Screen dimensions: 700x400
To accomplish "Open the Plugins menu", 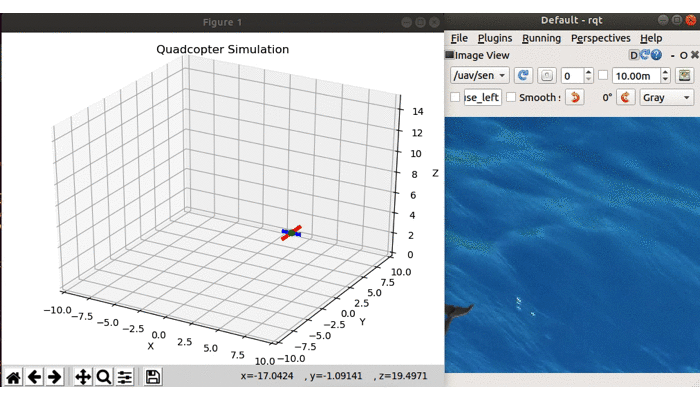I will click(495, 38).
